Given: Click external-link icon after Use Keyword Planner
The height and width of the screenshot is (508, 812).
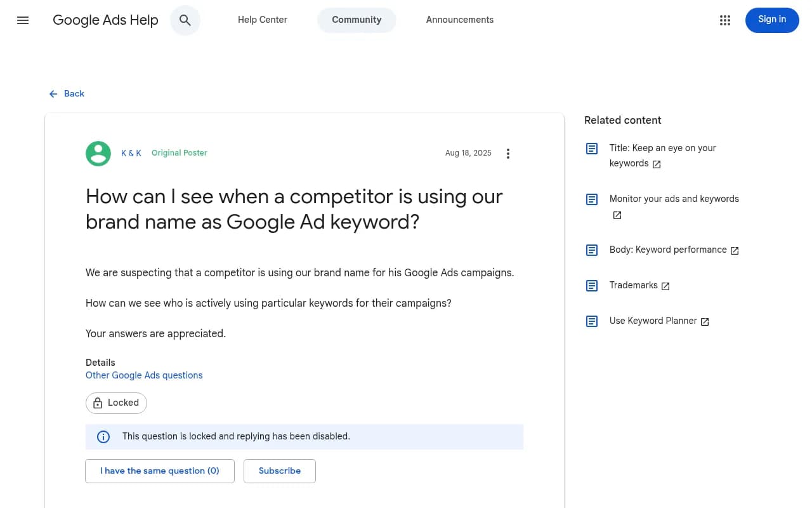Looking at the screenshot, I should (x=705, y=322).
